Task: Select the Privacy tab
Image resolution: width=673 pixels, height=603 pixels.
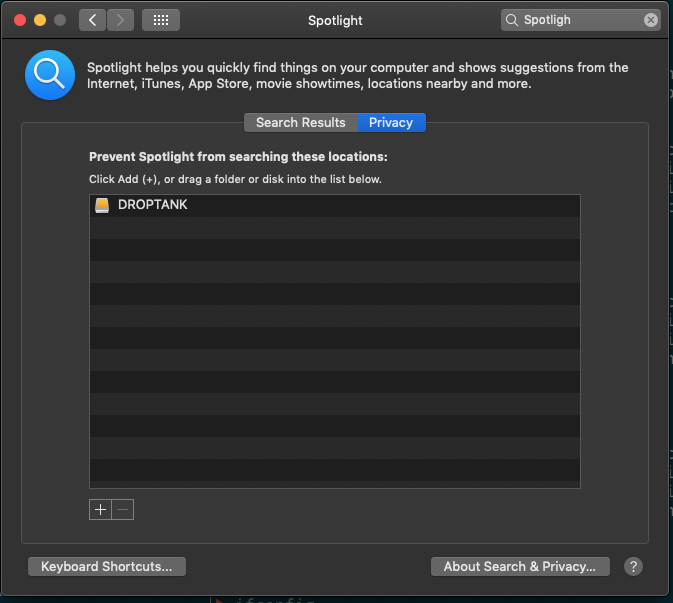Action: pos(391,123)
